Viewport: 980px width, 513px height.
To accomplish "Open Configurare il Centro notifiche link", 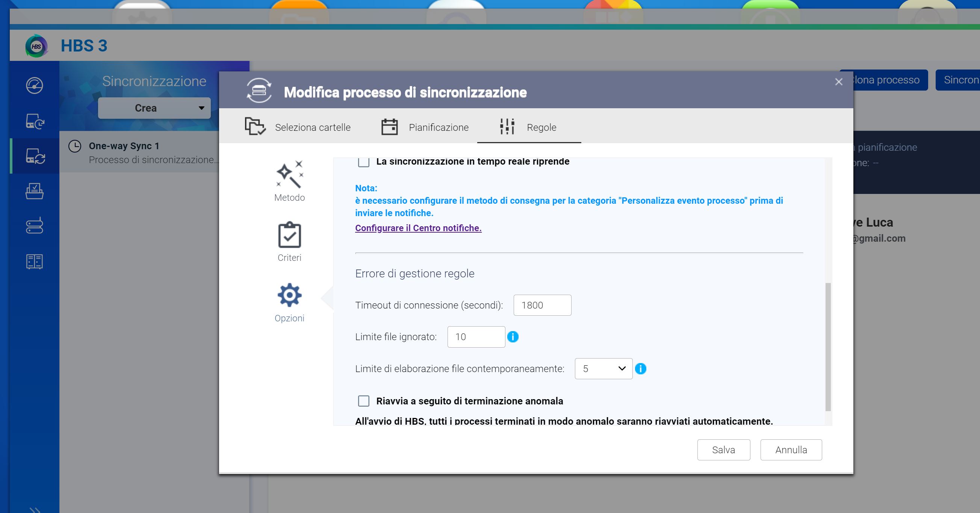I will point(418,228).
